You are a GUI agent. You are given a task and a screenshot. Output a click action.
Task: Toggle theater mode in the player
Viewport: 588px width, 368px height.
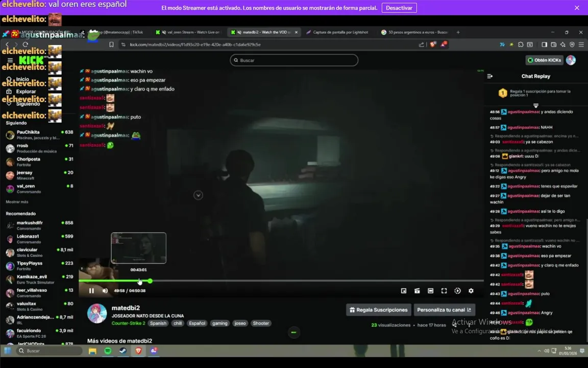[x=430, y=291]
